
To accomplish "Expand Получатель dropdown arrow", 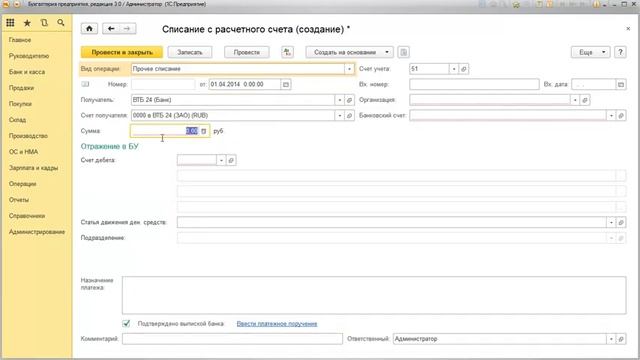I will tap(340, 100).
